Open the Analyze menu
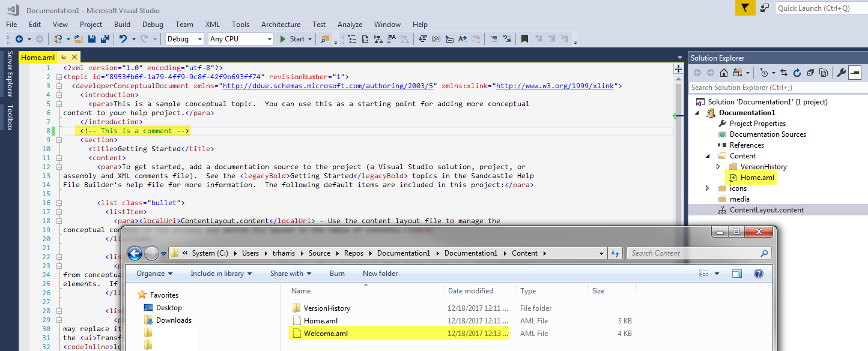This screenshot has height=351, width=868. tap(350, 25)
